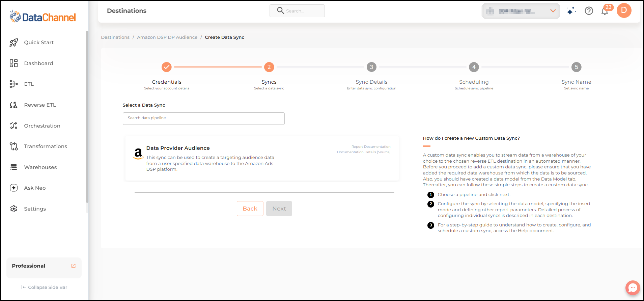The image size is (644, 301).
Task: Open the chat support bubble
Action: coord(633,288)
